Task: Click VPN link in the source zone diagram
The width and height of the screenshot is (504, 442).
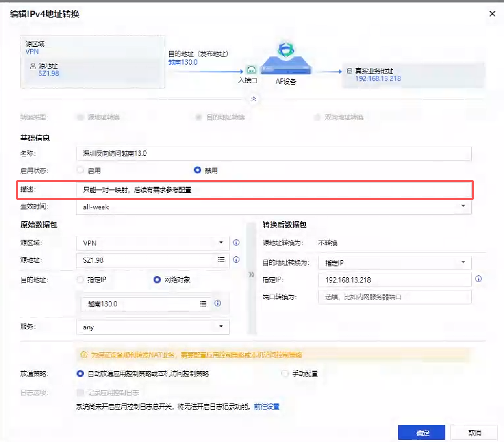Action: pyautogui.click(x=32, y=52)
